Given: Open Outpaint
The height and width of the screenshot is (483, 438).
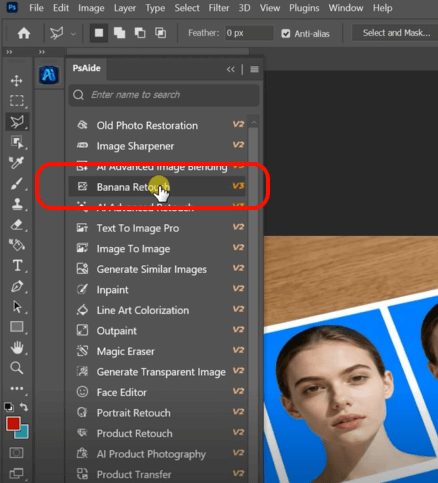Looking at the screenshot, I should coord(157,331).
